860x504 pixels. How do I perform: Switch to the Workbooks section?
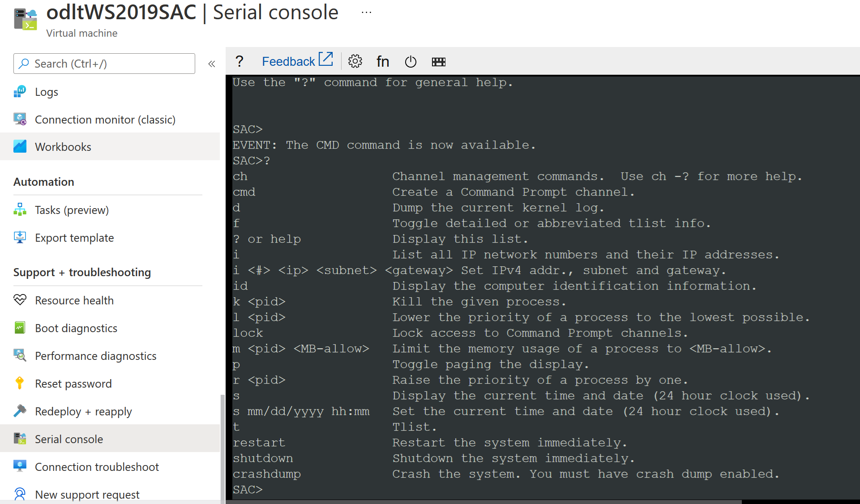[x=63, y=146]
